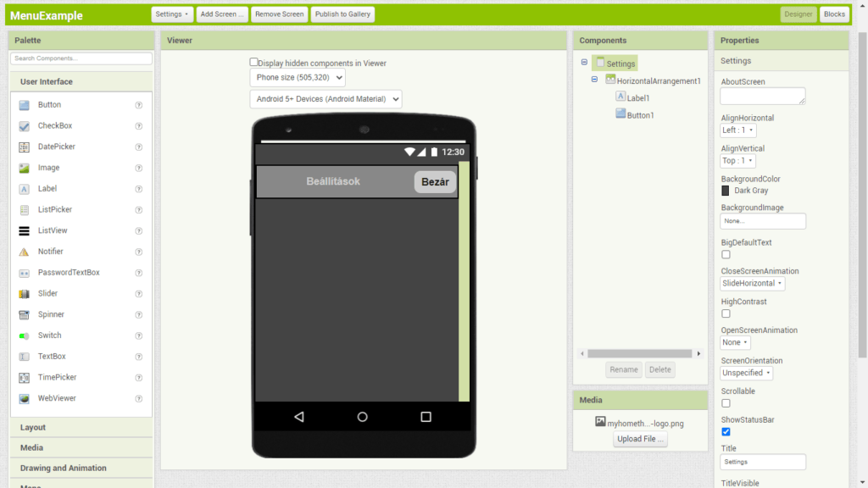This screenshot has height=488, width=868.
Task: Expand the Media palette section
Action: [x=81, y=447]
